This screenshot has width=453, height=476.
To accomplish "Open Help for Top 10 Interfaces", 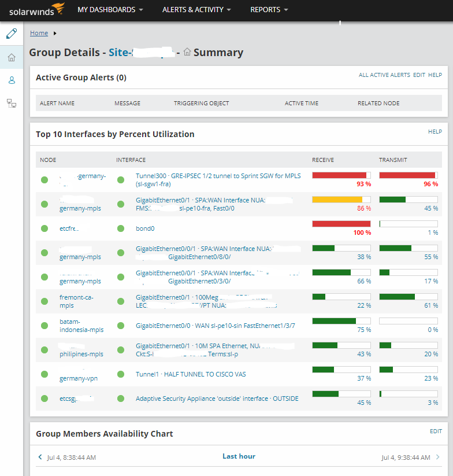I will point(435,131).
